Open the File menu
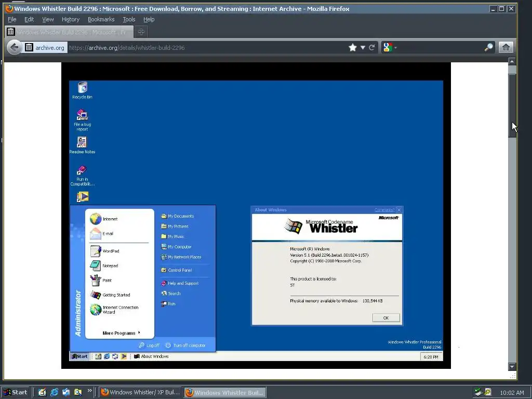This screenshot has height=399, width=532. click(x=12, y=19)
